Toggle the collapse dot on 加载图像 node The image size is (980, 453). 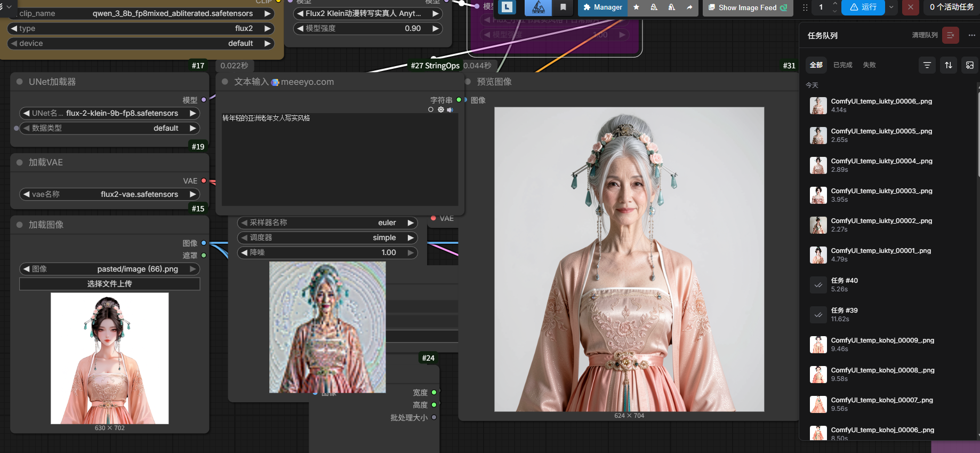[x=20, y=225]
